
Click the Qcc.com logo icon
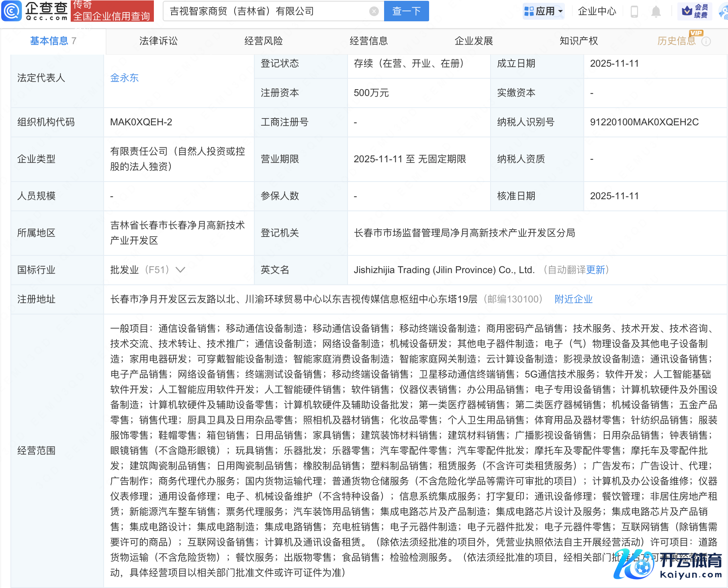12,11
